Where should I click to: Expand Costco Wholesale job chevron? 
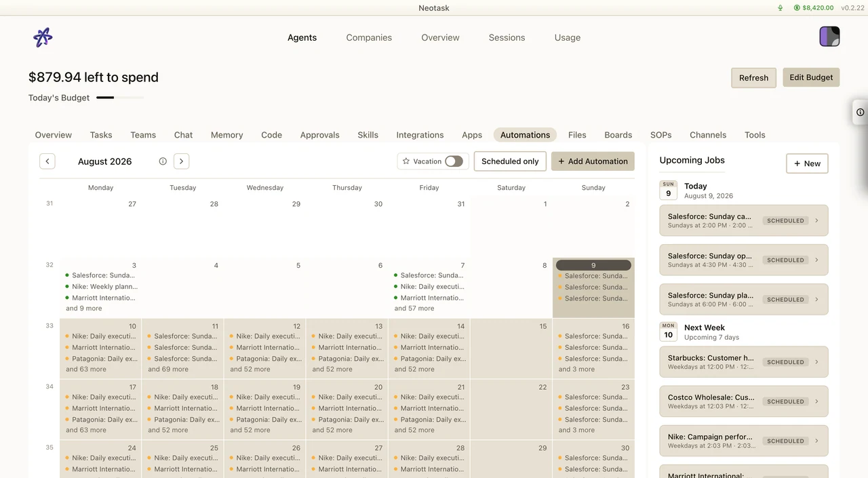[816, 401]
